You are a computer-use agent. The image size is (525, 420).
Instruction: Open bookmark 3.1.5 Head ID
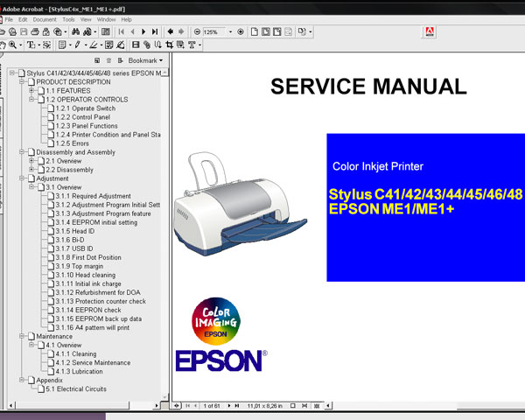74,231
